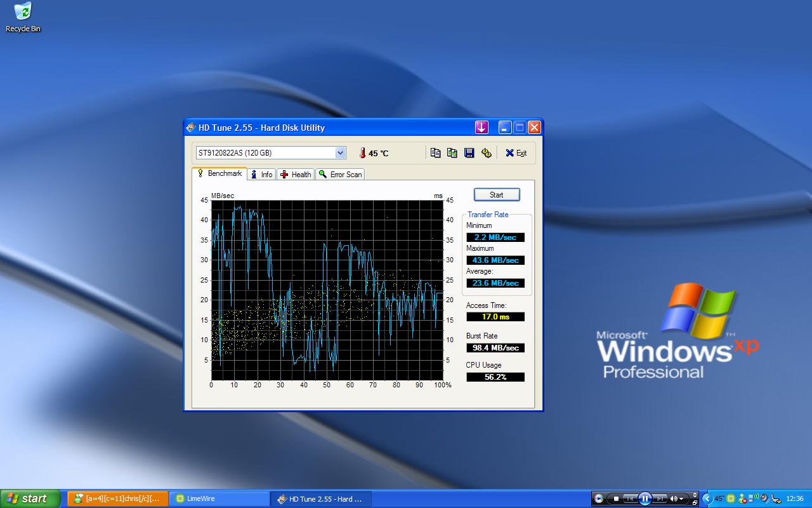Click the Access Time 17.0 ms value
This screenshot has height=508, width=812.
coord(495,317)
